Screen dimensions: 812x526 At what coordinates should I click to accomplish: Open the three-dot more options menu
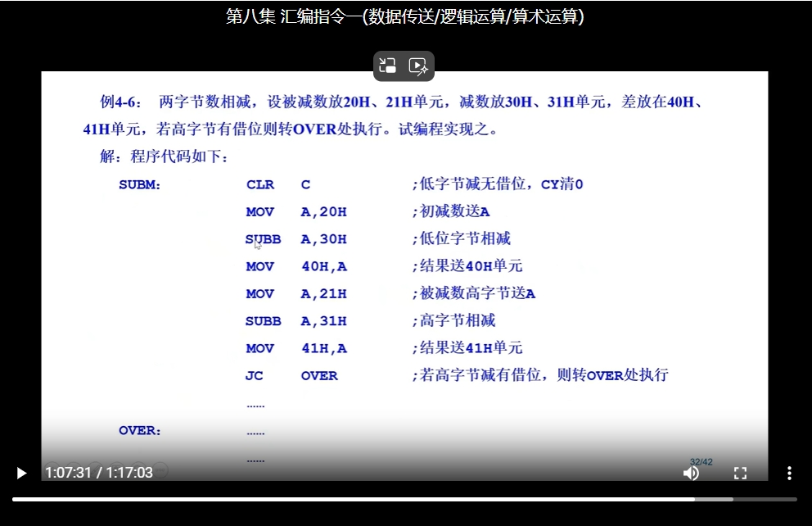789,473
